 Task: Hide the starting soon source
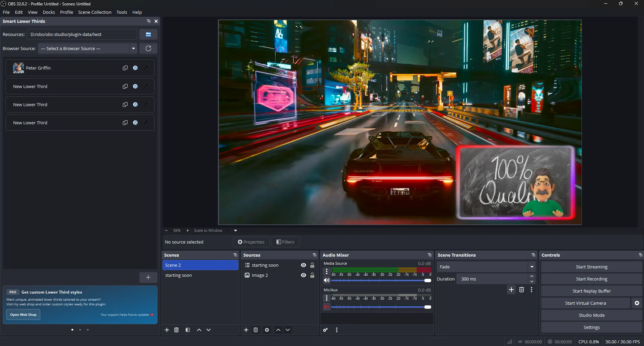pos(303,265)
